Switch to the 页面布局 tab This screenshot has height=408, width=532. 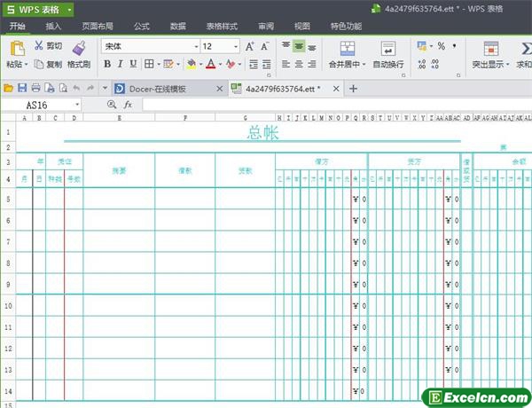click(98, 26)
